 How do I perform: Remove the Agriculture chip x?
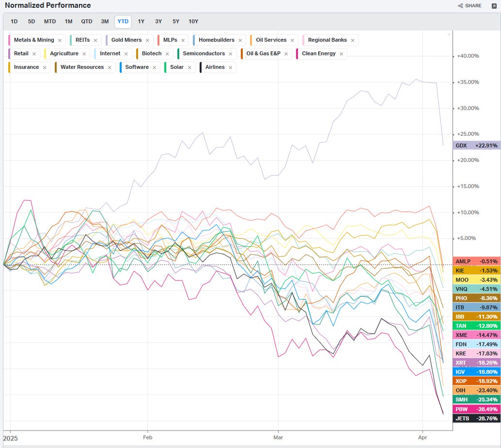point(84,54)
